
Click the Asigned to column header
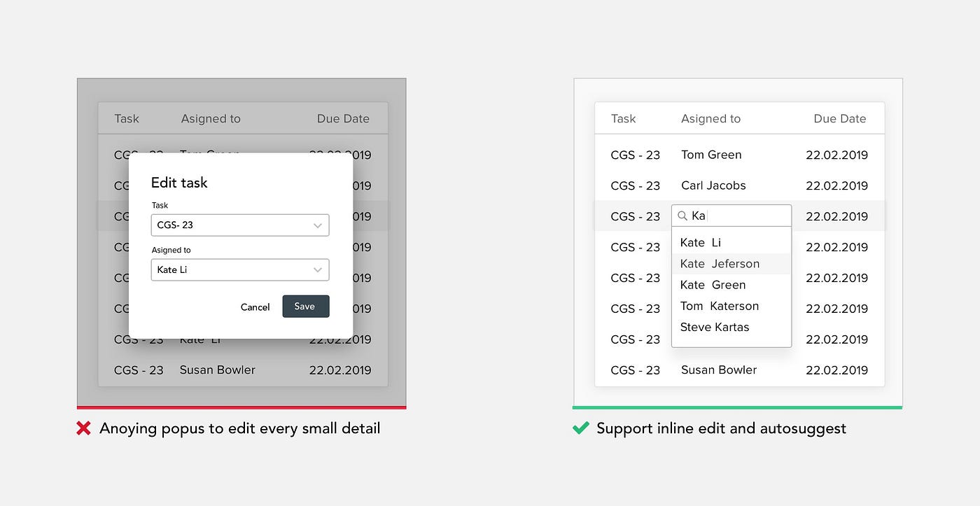tap(710, 118)
